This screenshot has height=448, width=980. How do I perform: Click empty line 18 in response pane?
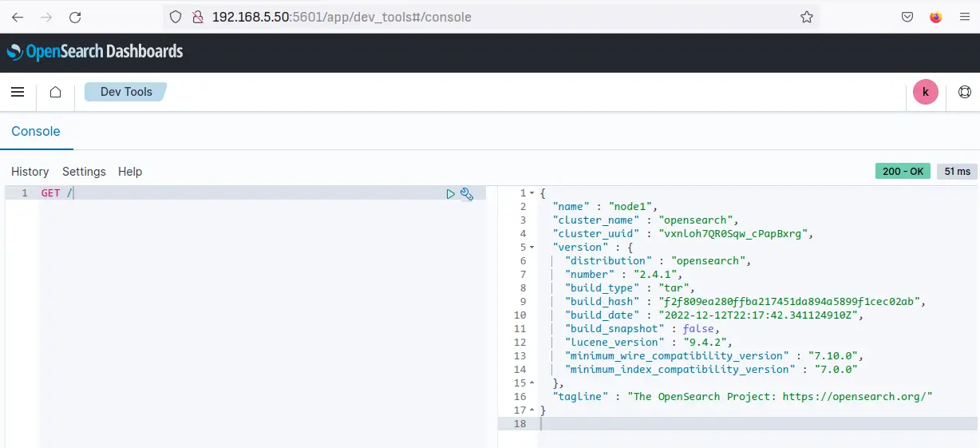[758, 424]
